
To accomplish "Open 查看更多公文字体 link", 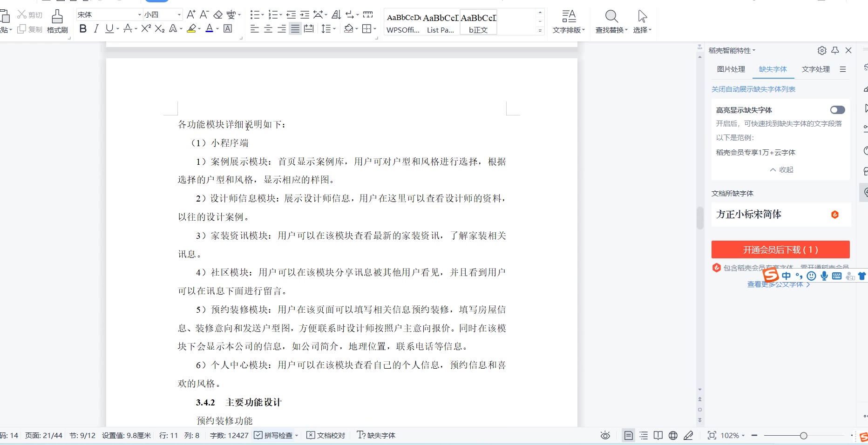I will tap(778, 284).
